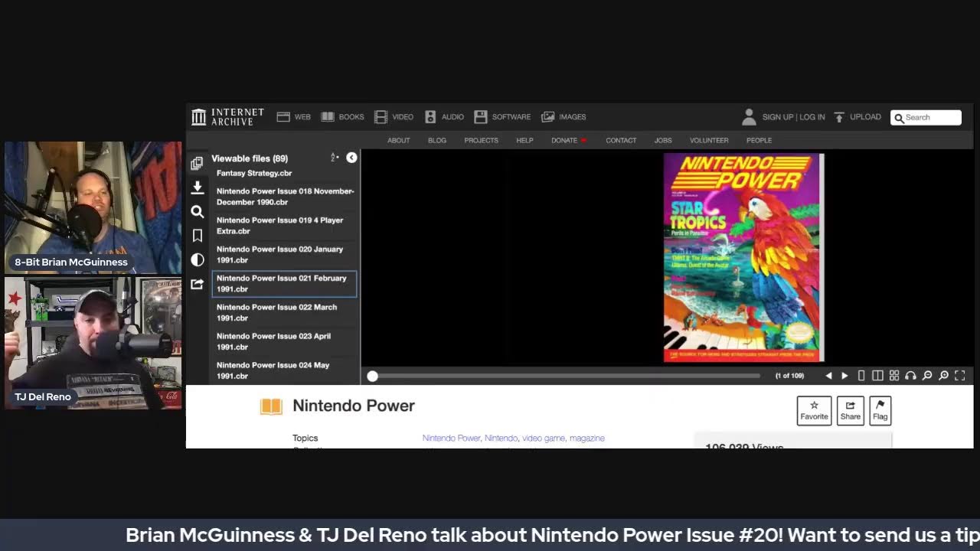
Task: Open the viewable files panel icon
Action: 197,163
